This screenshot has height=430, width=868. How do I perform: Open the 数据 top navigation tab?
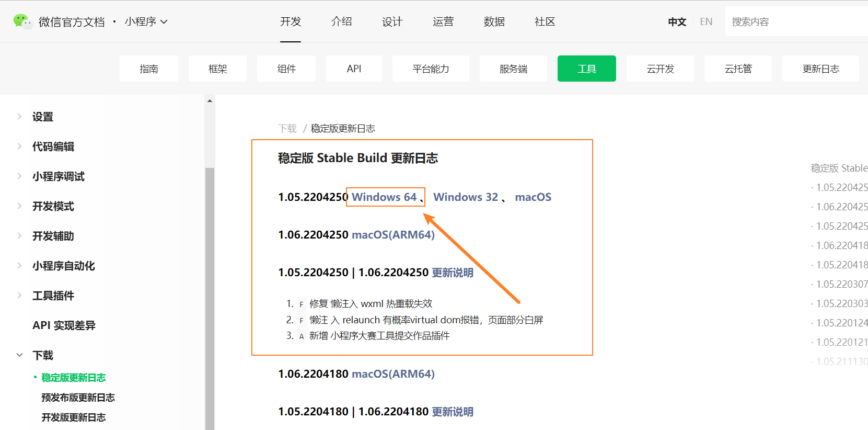(x=494, y=21)
